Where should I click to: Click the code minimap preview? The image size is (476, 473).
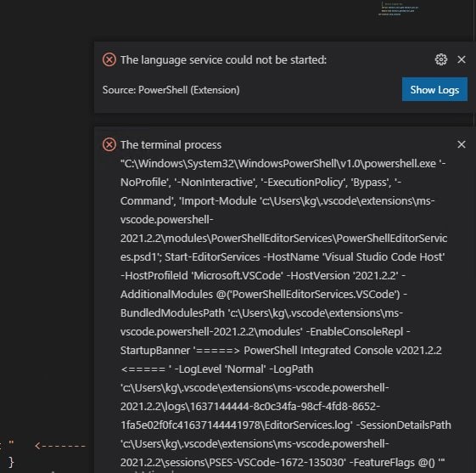[x=398, y=9]
